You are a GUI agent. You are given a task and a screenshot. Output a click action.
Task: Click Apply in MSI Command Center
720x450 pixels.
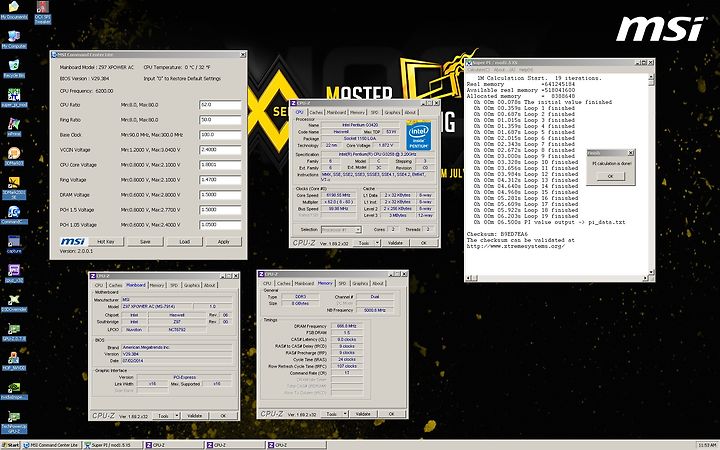click(224, 242)
